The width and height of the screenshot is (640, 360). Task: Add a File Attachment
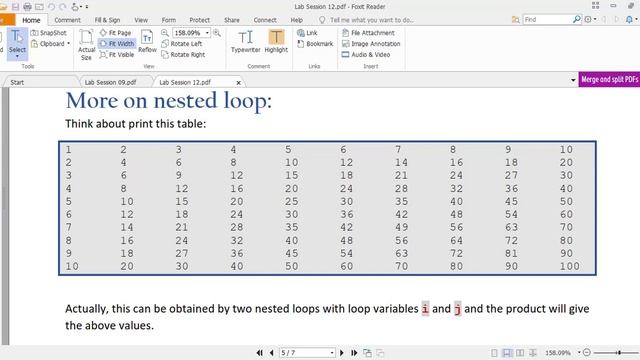[x=369, y=33]
